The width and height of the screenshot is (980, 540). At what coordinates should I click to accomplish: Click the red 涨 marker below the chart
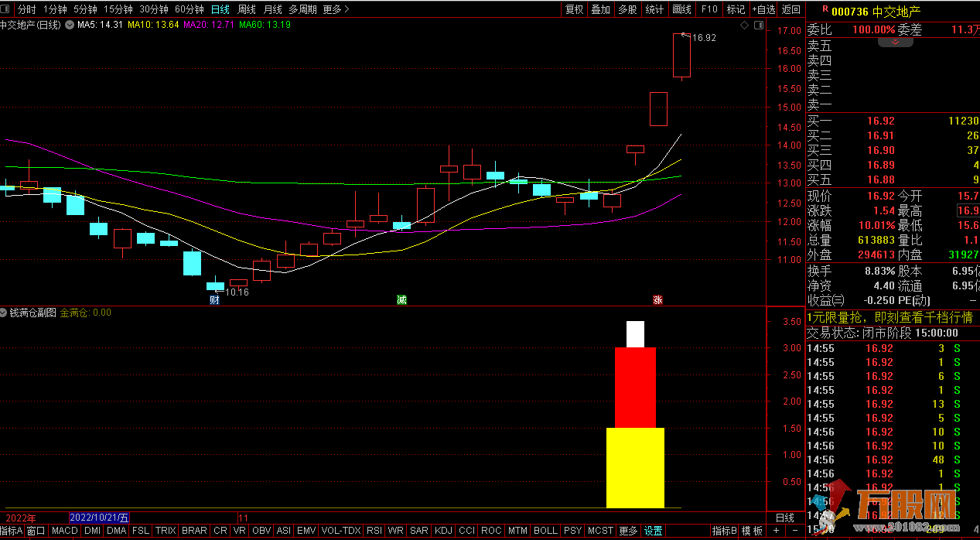[657, 299]
